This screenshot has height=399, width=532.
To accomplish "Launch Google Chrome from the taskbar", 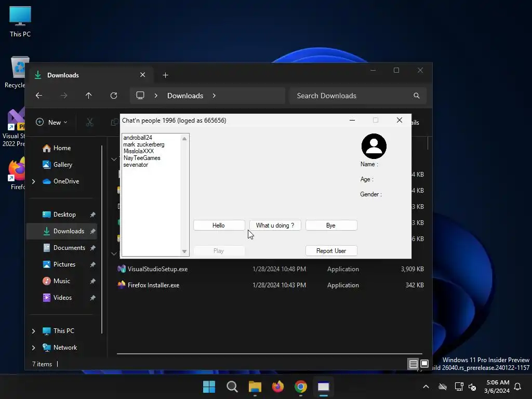I will [x=301, y=387].
